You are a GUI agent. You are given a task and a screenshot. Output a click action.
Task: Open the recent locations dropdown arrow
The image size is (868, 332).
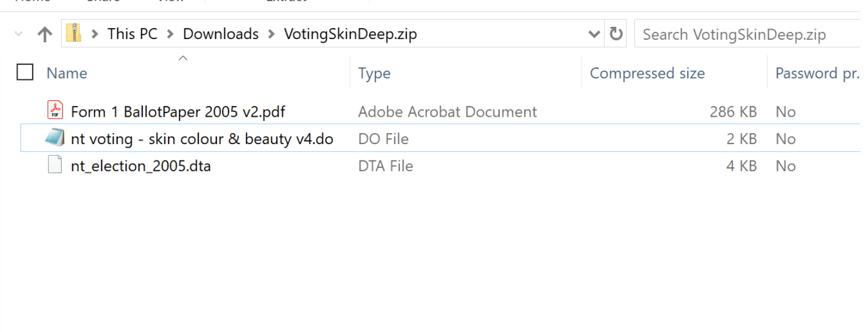coord(19,34)
